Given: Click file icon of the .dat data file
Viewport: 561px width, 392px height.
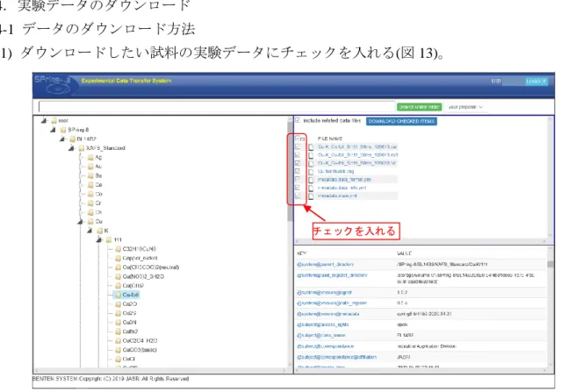Looking at the screenshot, I should point(311,146).
